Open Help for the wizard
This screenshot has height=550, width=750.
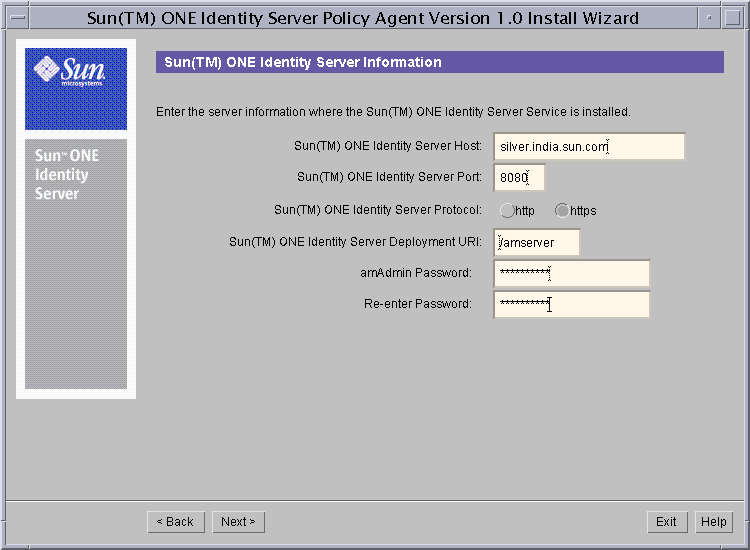click(714, 522)
